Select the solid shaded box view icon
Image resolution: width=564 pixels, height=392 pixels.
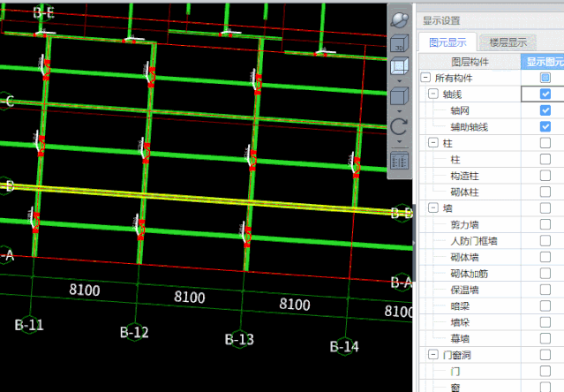pos(400,96)
